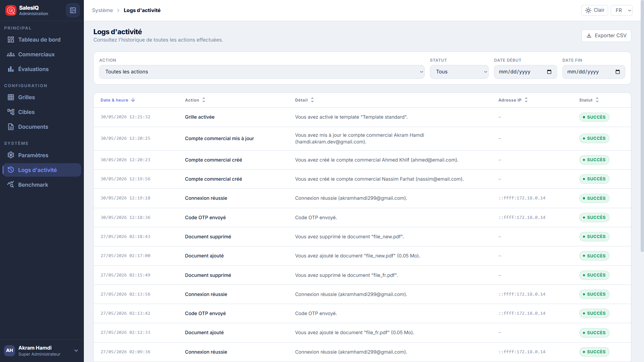
Task: Click the Statut column sort icon
Action: [x=597, y=100]
